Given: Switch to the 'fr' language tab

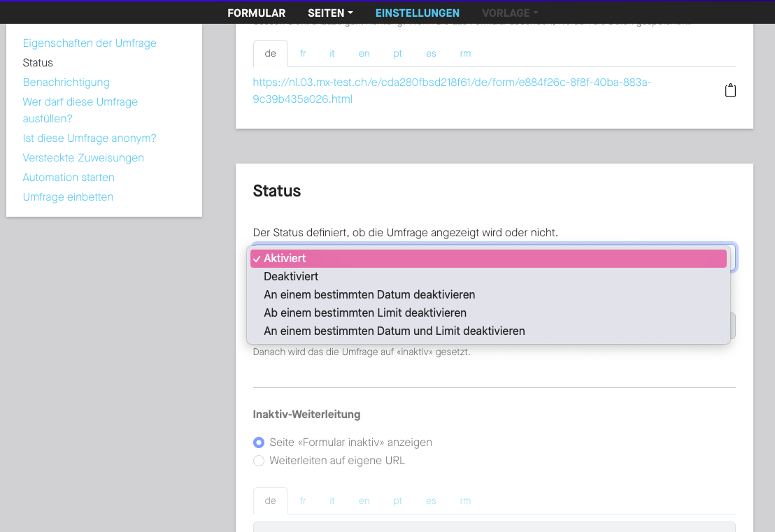Looking at the screenshot, I should tap(303, 53).
